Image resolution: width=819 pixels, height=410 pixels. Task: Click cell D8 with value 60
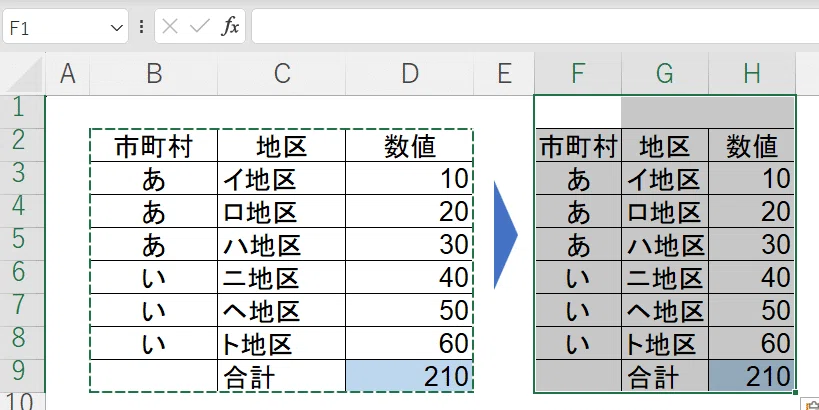pyautogui.click(x=410, y=343)
